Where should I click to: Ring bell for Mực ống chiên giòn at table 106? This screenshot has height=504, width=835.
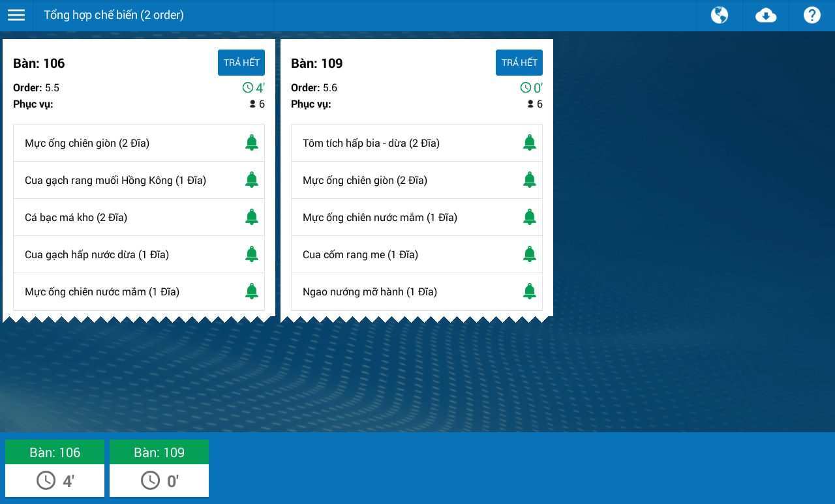point(252,143)
